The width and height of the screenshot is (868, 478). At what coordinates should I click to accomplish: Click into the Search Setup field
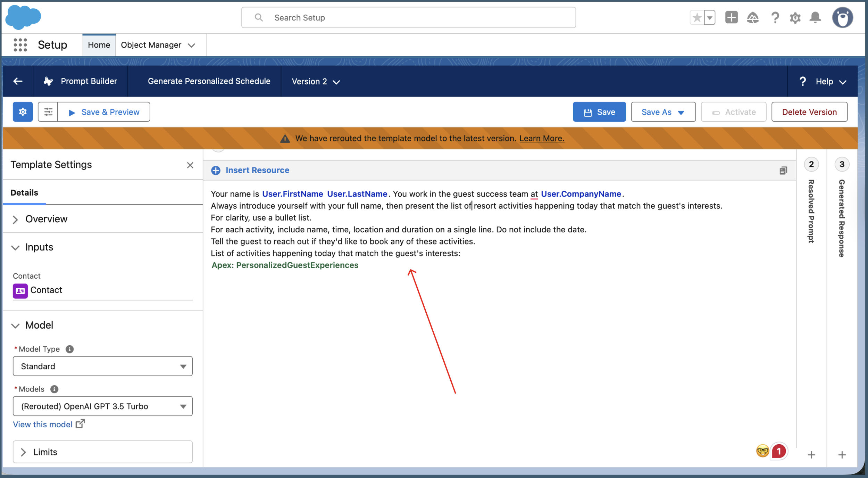(408, 18)
